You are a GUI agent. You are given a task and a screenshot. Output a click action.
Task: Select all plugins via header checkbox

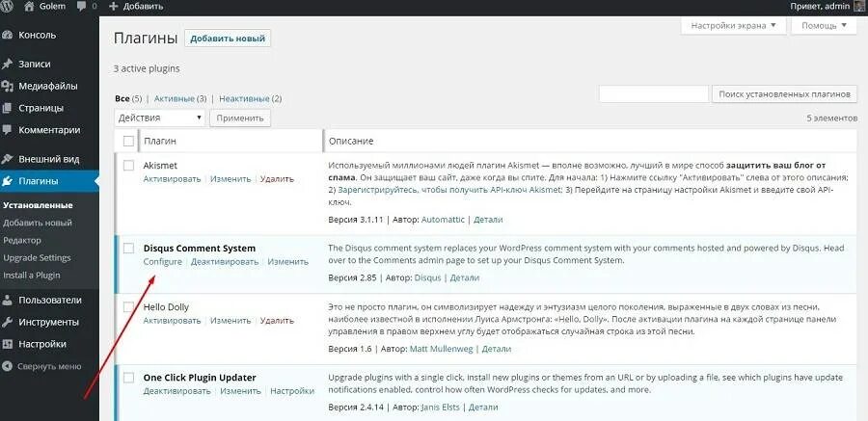tap(128, 141)
